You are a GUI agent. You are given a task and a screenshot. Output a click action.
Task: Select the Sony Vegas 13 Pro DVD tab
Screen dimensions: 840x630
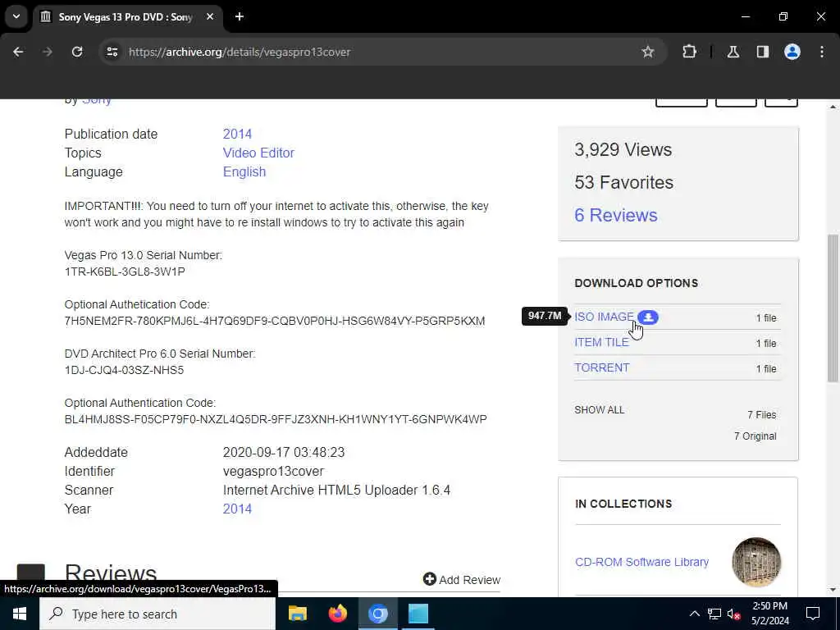126,17
